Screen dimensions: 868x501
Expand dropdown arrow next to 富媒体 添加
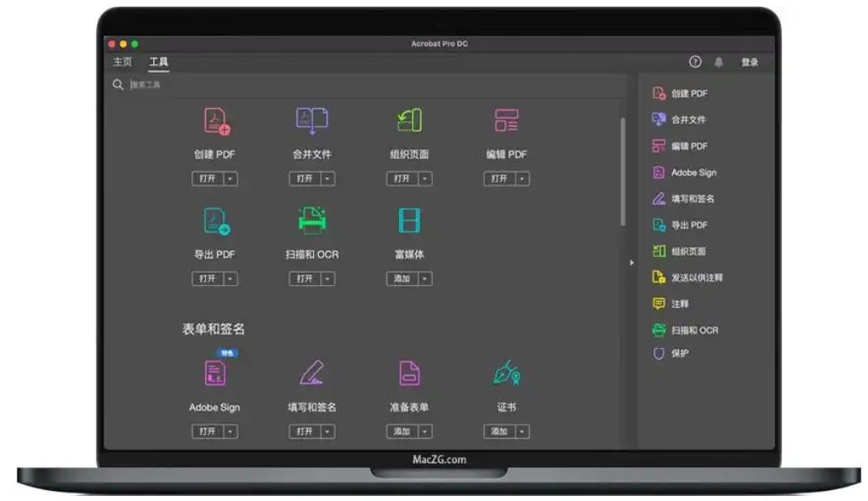tap(425, 279)
